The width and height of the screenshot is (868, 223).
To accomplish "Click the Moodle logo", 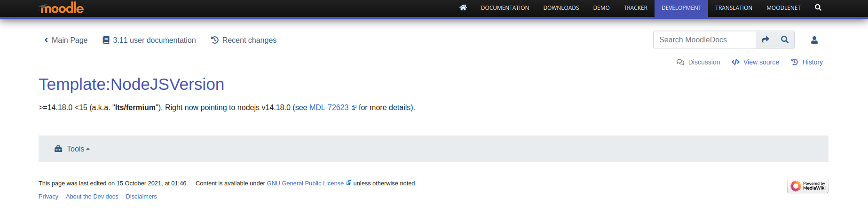I will [61, 8].
